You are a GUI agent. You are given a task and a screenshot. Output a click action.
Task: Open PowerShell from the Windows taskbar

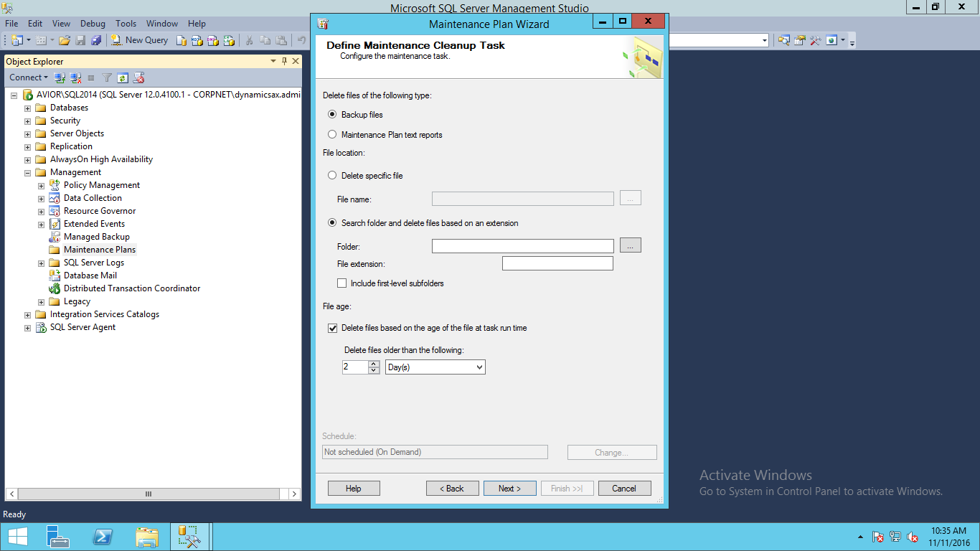(103, 537)
